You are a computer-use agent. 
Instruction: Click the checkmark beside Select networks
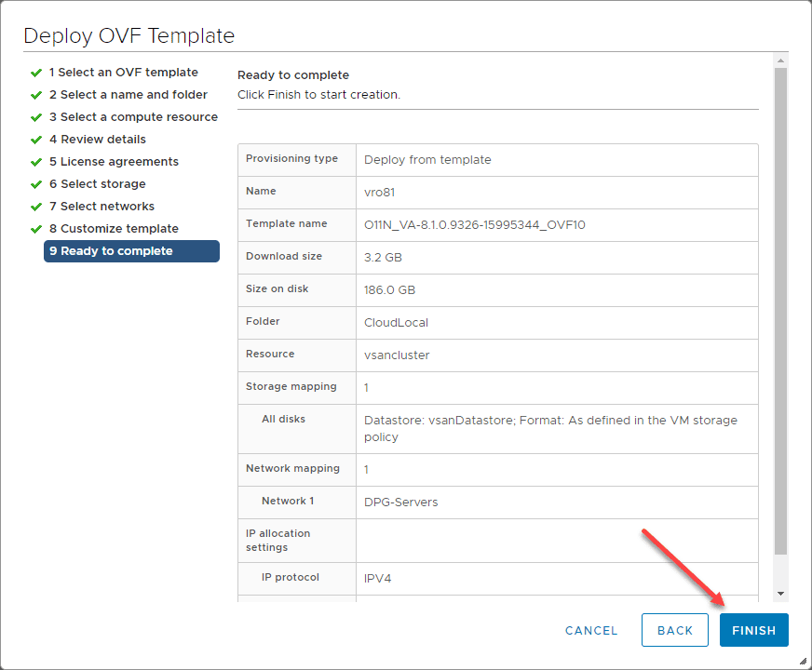tap(36, 206)
